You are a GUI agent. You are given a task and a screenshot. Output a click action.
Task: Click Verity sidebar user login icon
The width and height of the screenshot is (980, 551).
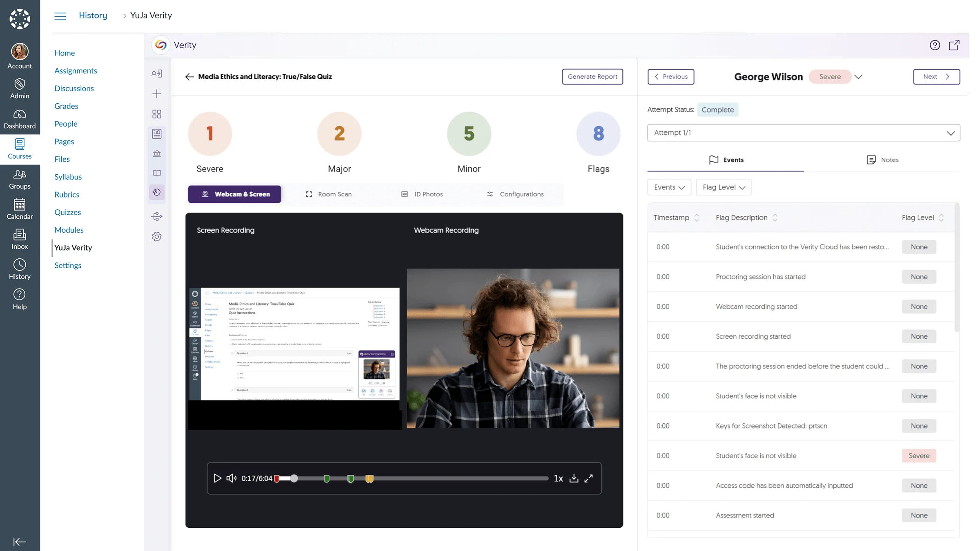[157, 73]
